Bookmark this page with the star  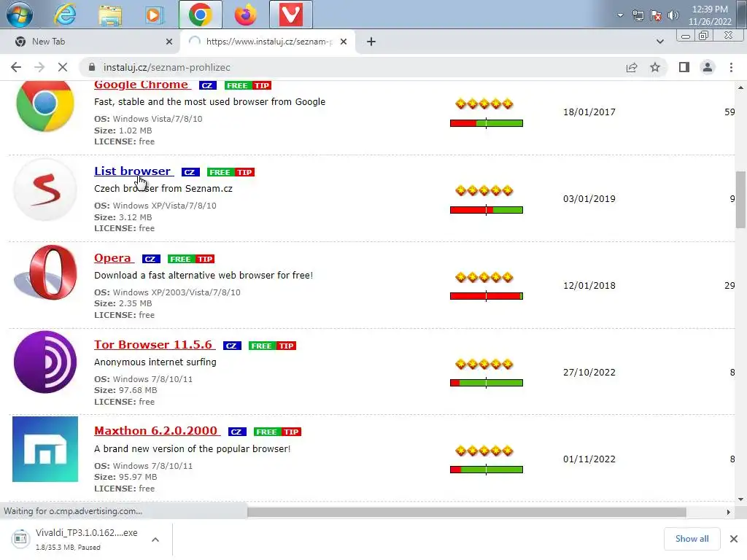pos(655,68)
